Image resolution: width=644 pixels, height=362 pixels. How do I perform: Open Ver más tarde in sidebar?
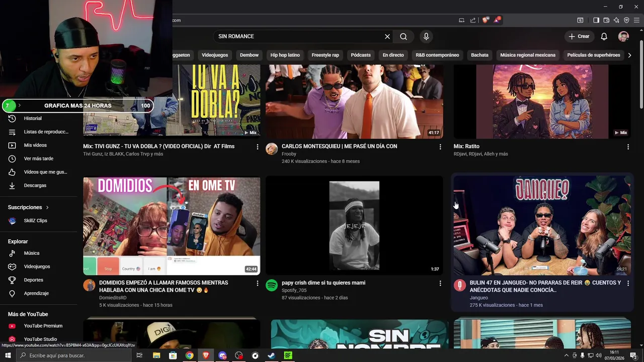pyautogui.click(x=39, y=158)
